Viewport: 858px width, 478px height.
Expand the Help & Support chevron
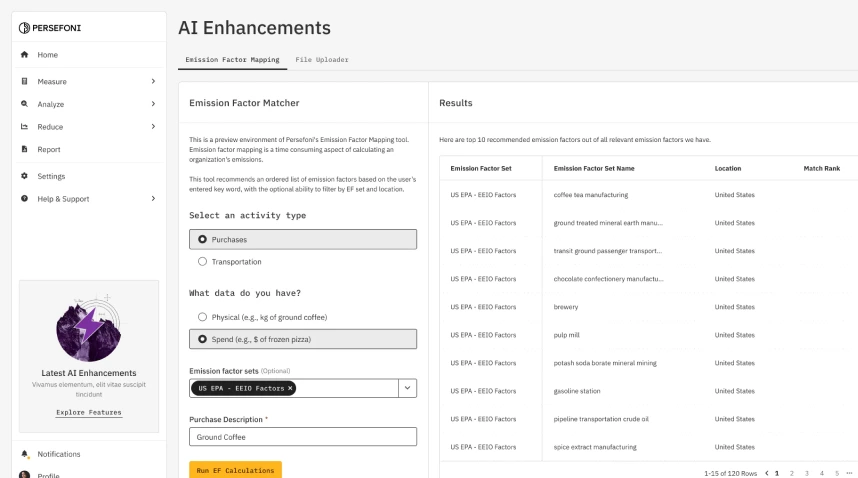coord(153,199)
